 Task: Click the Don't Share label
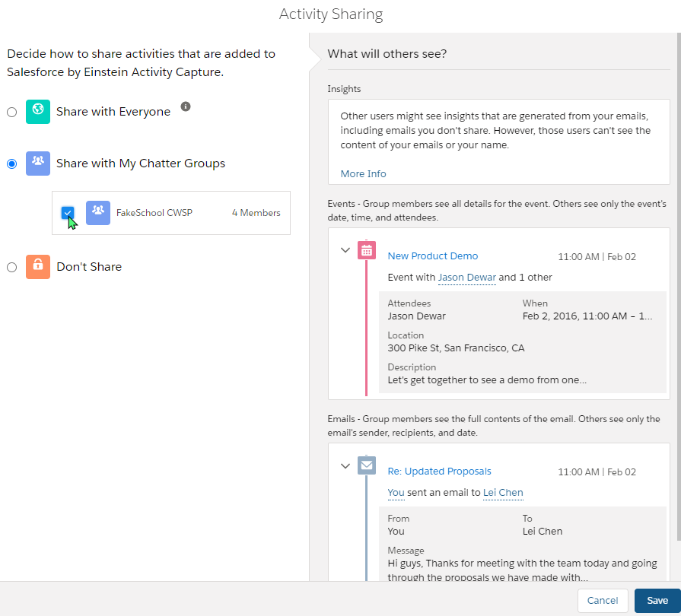pyautogui.click(x=89, y=266)
